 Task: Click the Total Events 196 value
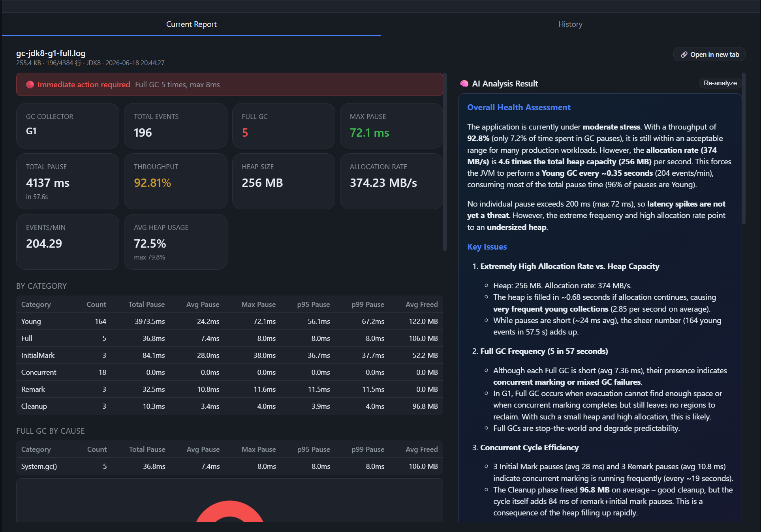click(143, 133)
